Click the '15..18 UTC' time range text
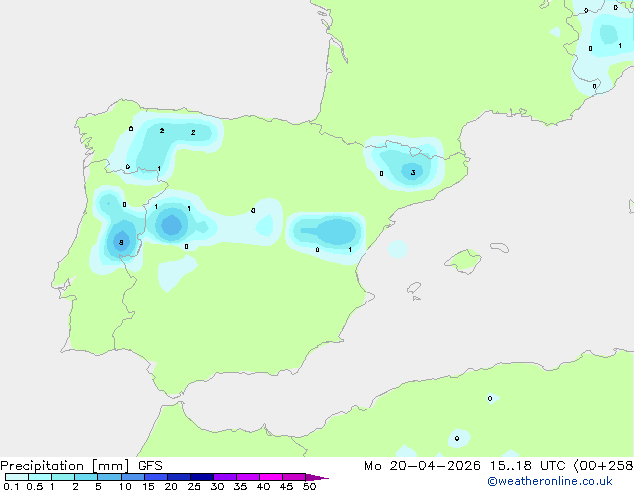 527,466
